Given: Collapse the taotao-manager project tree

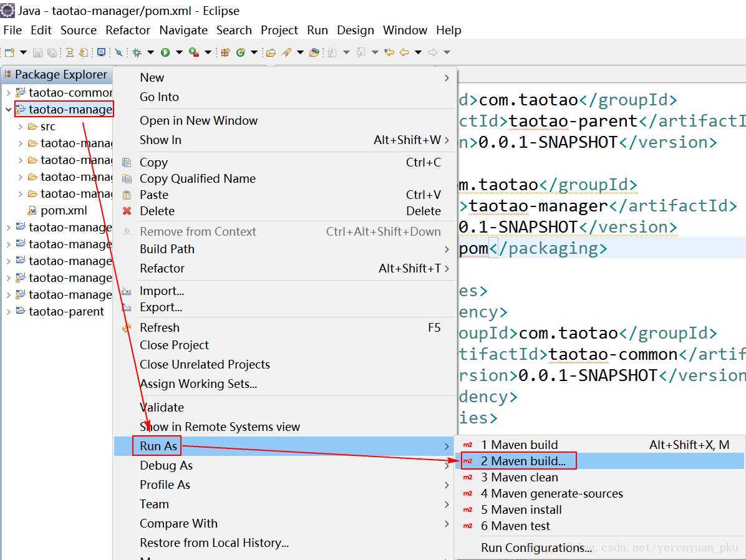Looking at the screenshot, I should coord(8,110).
